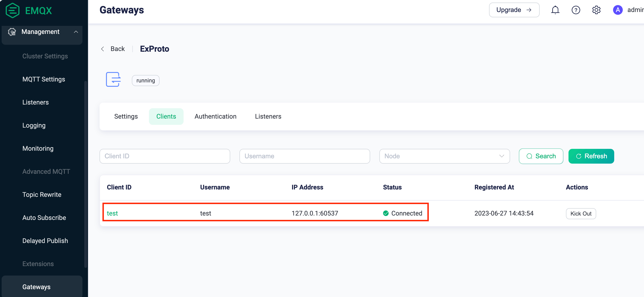Switch to the Authentication tab

(x=215, y=116)
